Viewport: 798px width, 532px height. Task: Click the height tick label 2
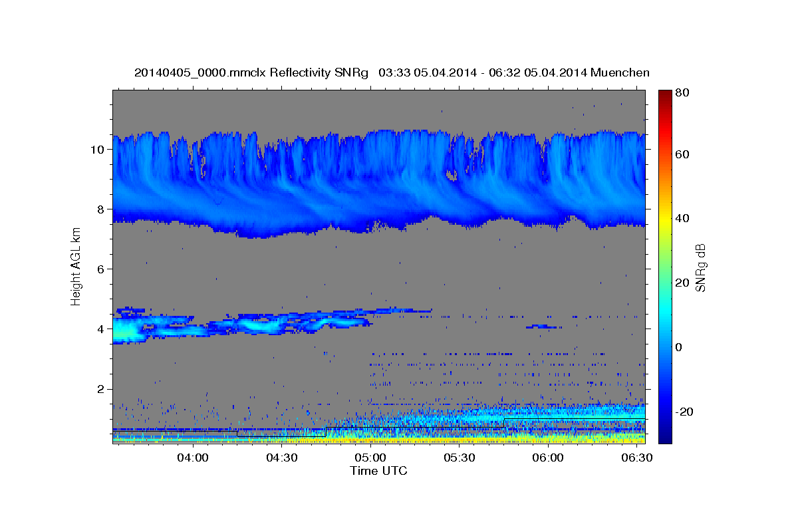tap(102, 389)
